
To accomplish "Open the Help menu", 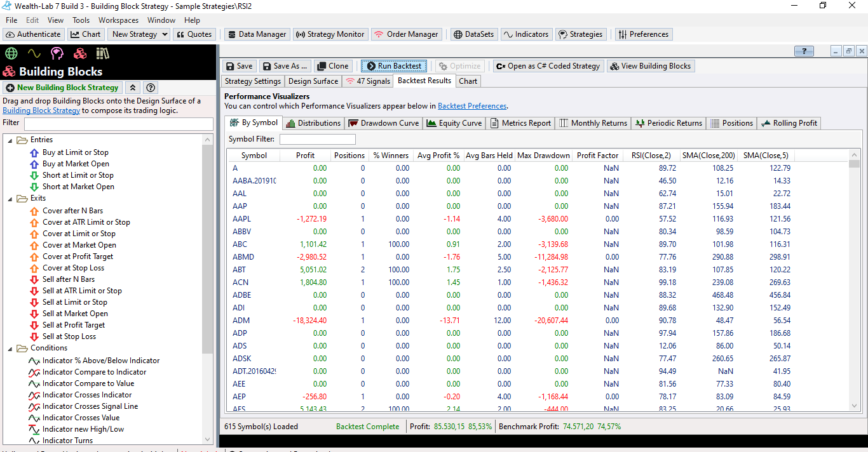I will pos(192,20).
